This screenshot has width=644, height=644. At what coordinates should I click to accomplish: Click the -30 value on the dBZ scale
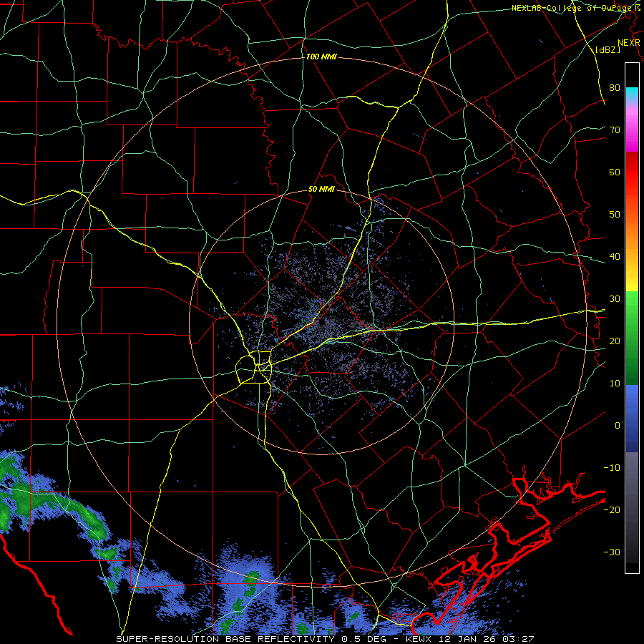click(612, 552)
